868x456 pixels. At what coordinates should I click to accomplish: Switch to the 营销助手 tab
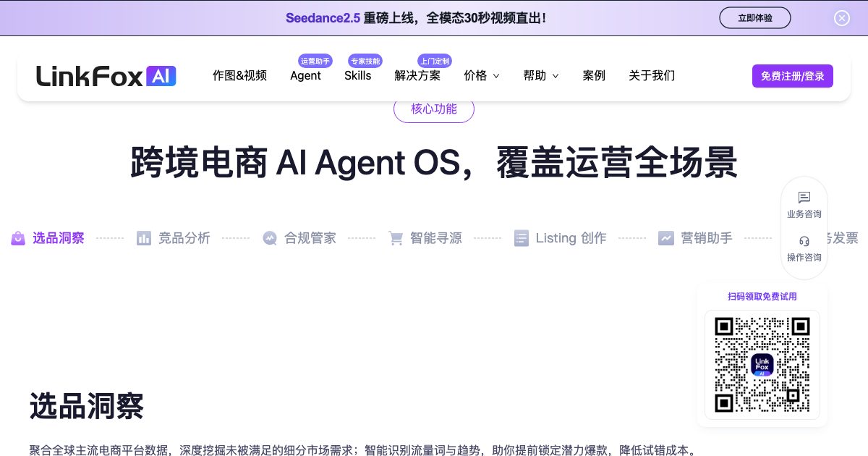[x=696, y=238]
